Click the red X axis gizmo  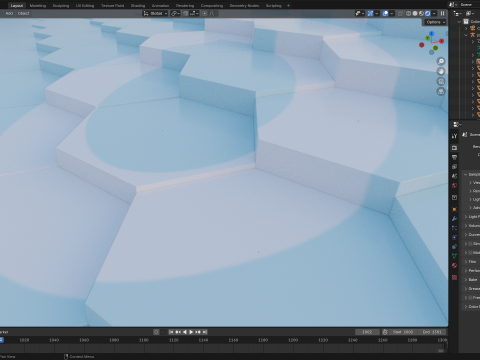tap(442, 41)
